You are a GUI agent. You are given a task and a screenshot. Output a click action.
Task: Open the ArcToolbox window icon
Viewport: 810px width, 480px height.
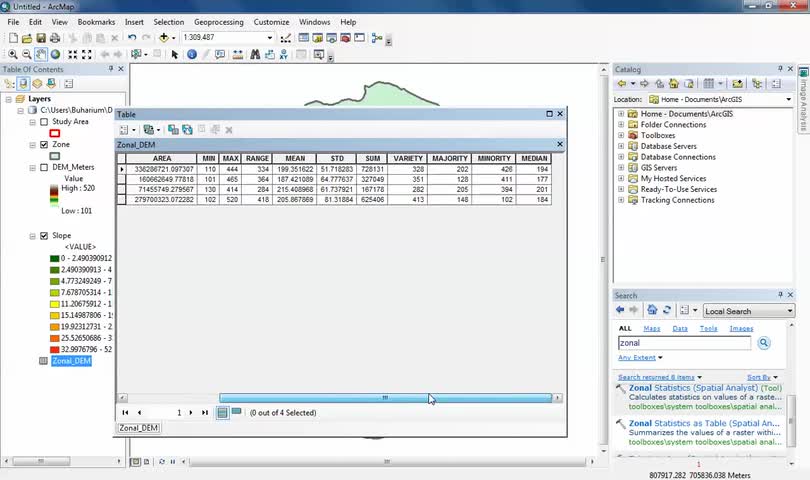click(x=346, y=38)
